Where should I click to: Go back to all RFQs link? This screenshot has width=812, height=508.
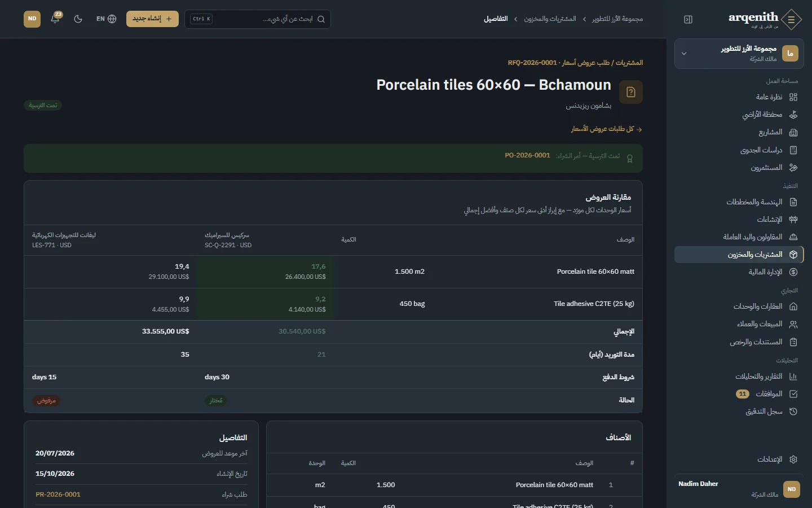click(x=606, y=129)
